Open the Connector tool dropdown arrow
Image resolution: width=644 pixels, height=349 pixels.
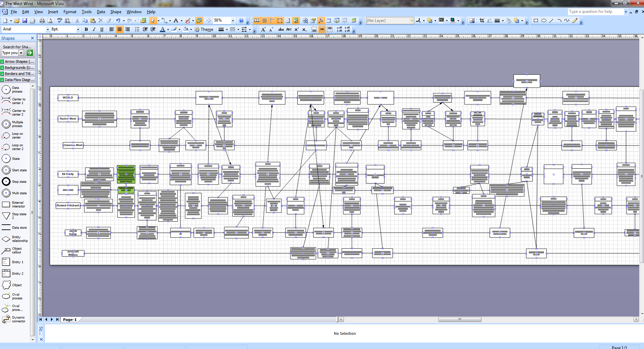[170, 21]
